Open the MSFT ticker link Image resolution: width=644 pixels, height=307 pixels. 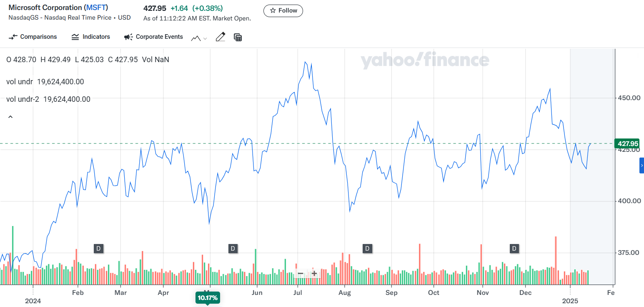[x=96, y=8]
